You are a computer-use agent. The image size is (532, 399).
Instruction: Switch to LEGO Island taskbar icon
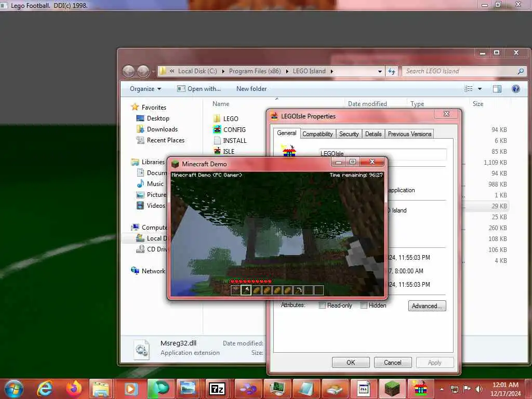tap(420, 389)
